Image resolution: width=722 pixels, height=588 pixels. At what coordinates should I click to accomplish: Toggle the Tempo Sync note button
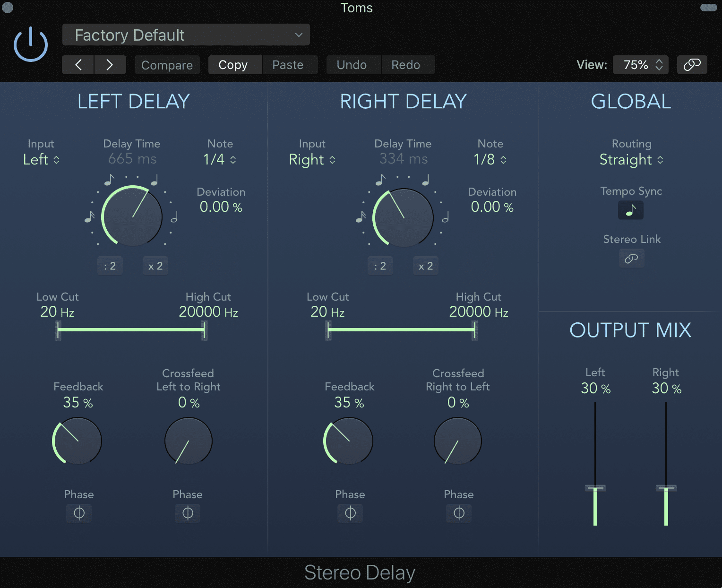(x=631, y=210)
